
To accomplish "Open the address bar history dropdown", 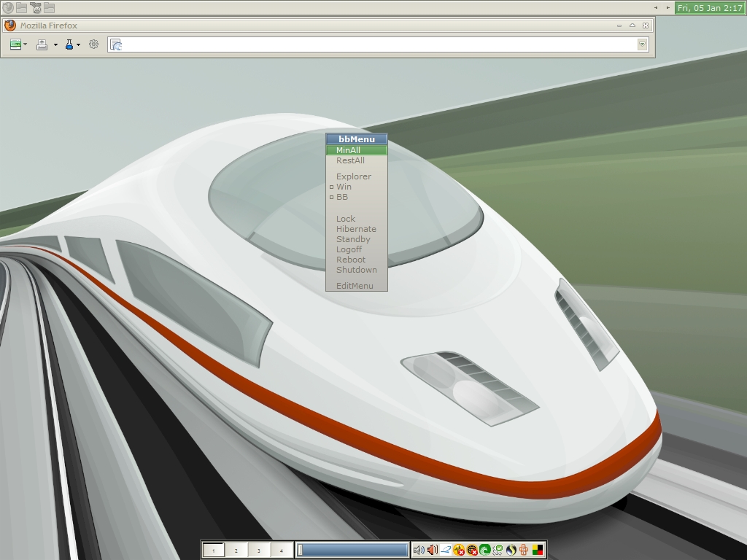I will click(x=642, y=44).
